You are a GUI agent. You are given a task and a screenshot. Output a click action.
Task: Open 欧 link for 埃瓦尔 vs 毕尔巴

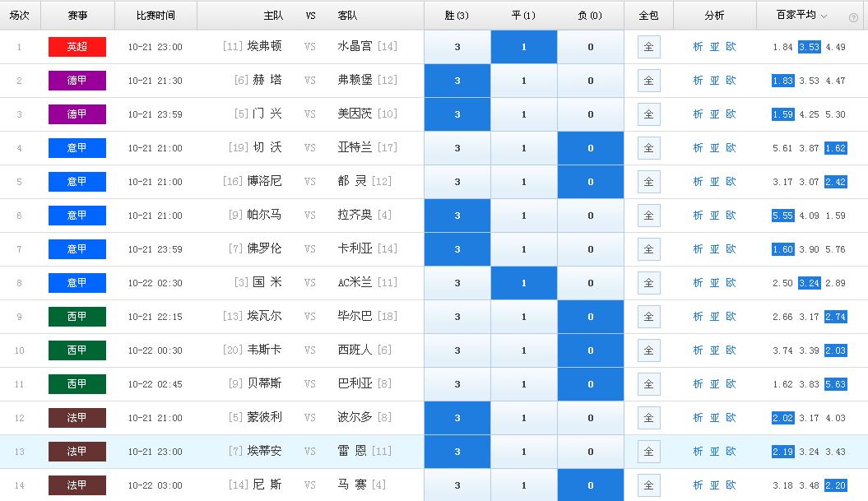pos(731,317)
